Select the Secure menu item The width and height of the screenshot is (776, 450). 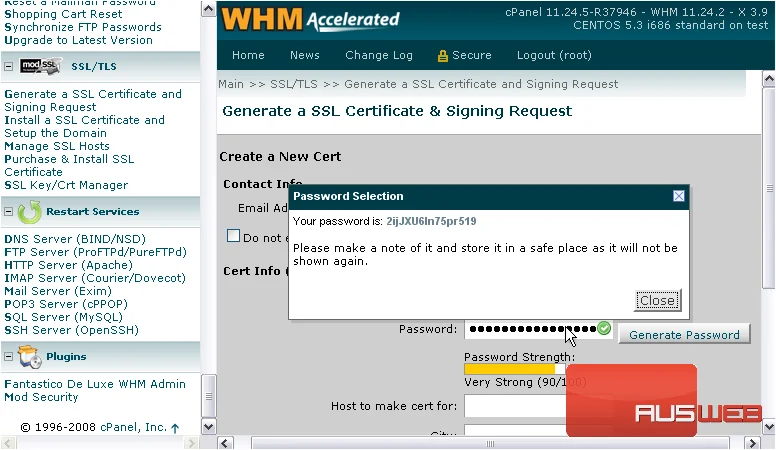coord(472,55)
